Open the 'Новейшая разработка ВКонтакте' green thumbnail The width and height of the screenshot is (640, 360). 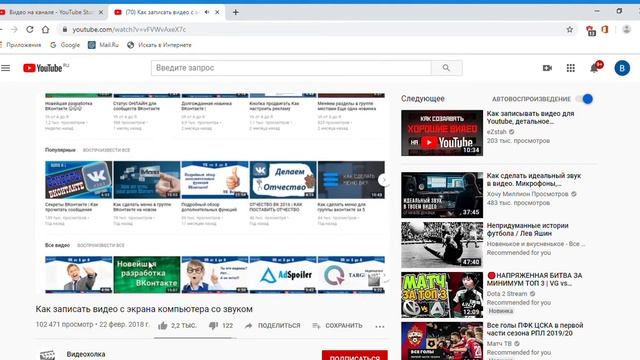click(147, 275)
